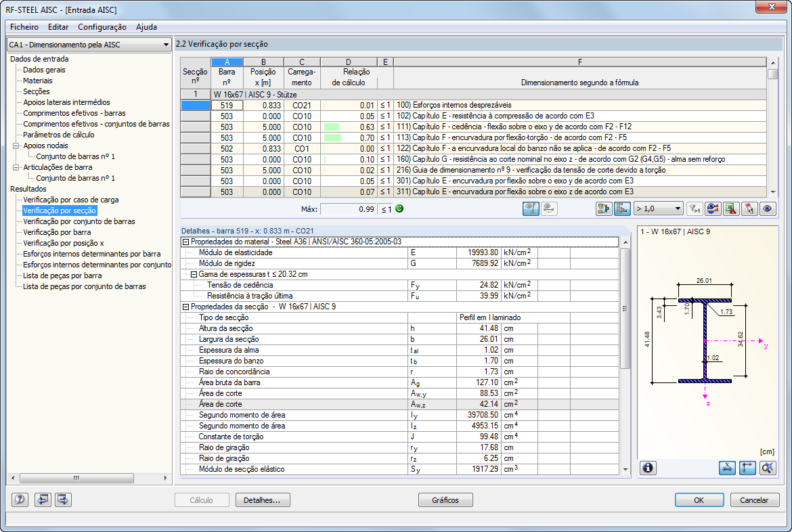Select row '216) Guia de dimensionamento nº 9'
Image resolution: width=792 pixels, height=532 pixels.
473,171
